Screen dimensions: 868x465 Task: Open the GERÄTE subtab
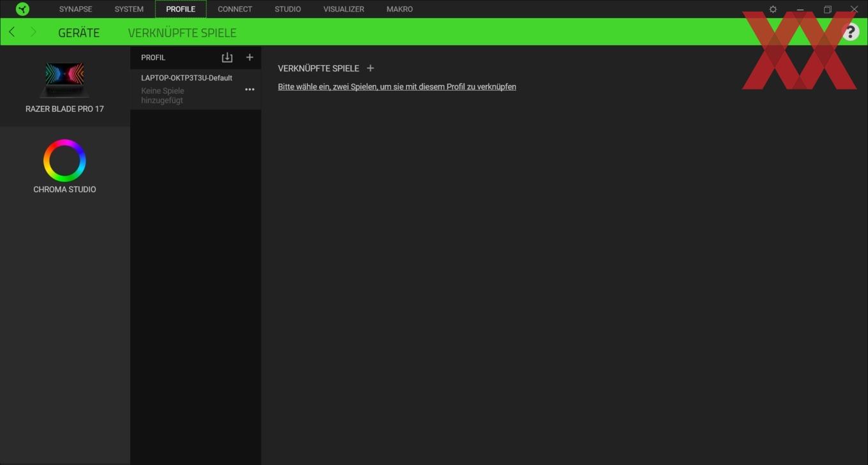point(79,33)
